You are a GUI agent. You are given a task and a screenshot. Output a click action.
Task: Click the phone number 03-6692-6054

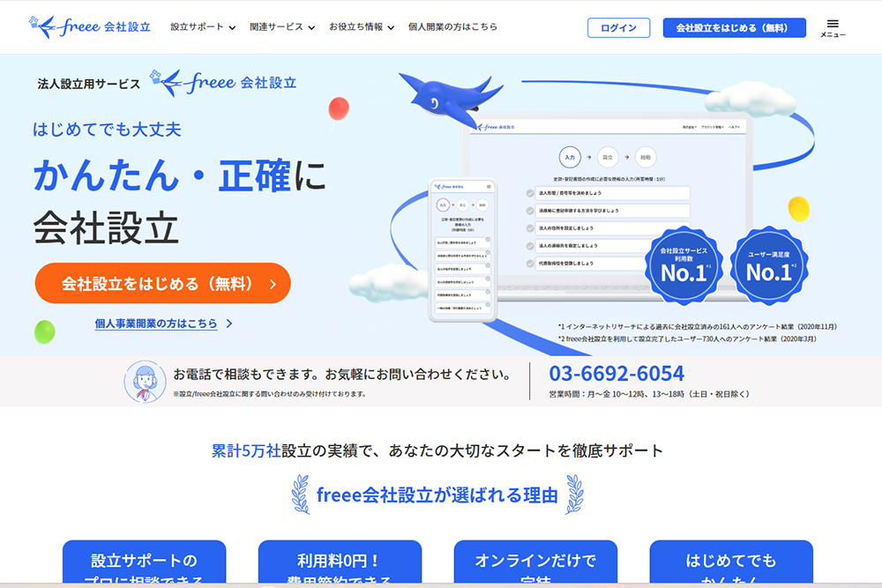coord(617,373)
